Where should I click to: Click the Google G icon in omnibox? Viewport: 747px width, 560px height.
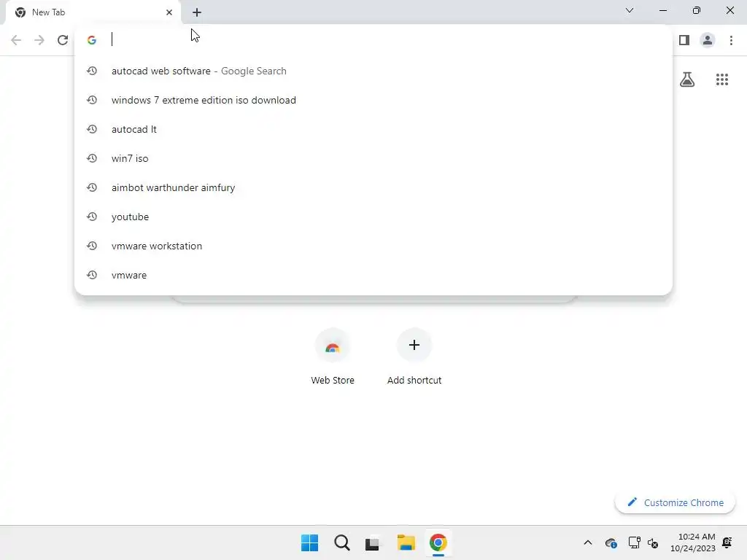click(x=92, y=40)
